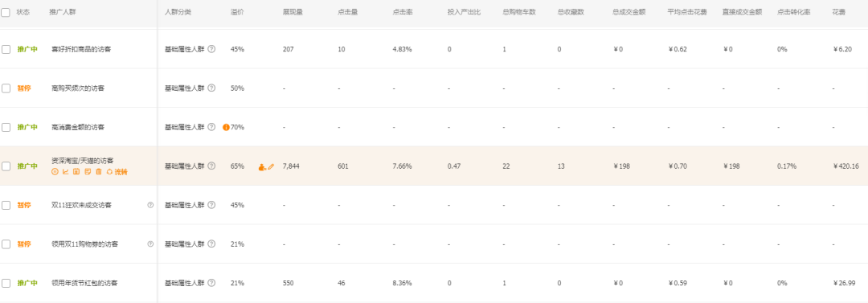The image size is (868, 303).
Task: Select the audience name 高消费金额的访客
Action: point(78,127)
